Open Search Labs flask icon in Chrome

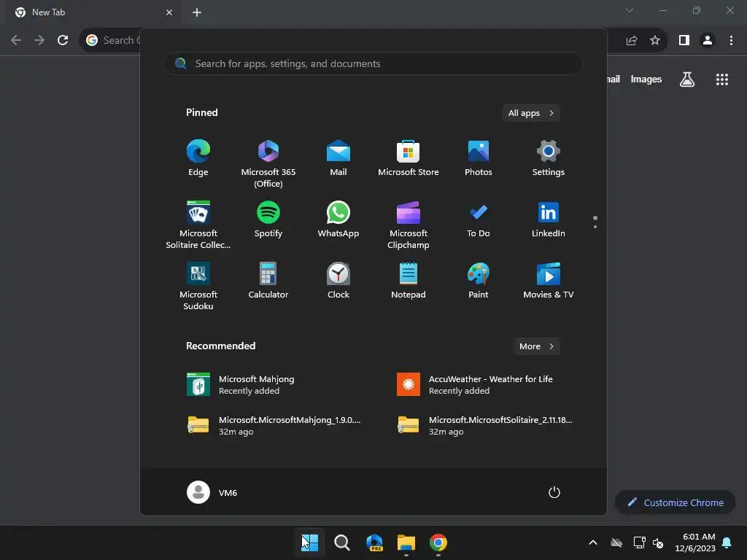687,79
